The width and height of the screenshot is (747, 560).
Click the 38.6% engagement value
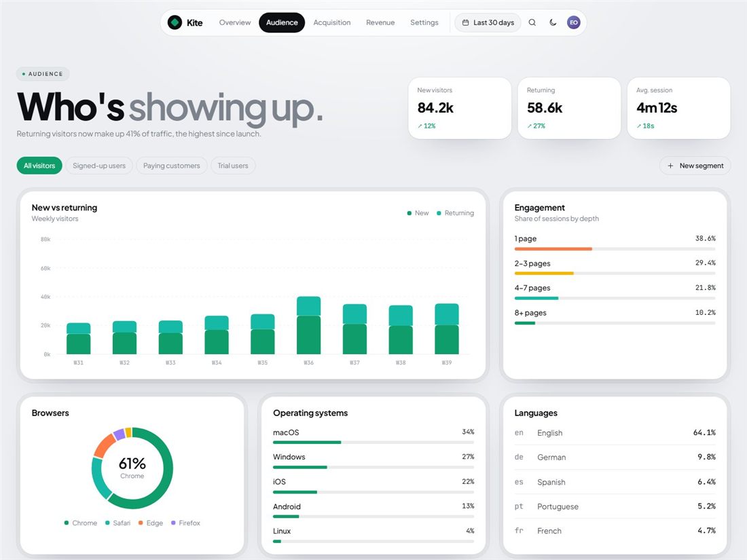tap(705, 238)
